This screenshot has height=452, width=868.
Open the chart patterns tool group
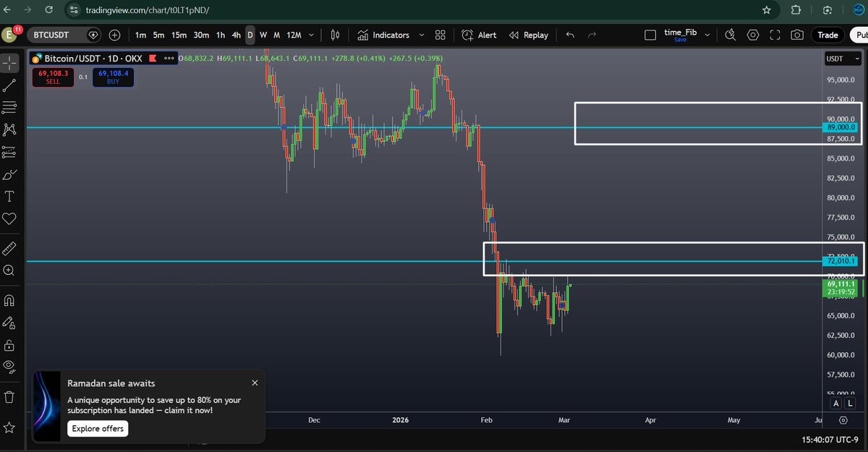pyautogui.click(x=10, y=130)
